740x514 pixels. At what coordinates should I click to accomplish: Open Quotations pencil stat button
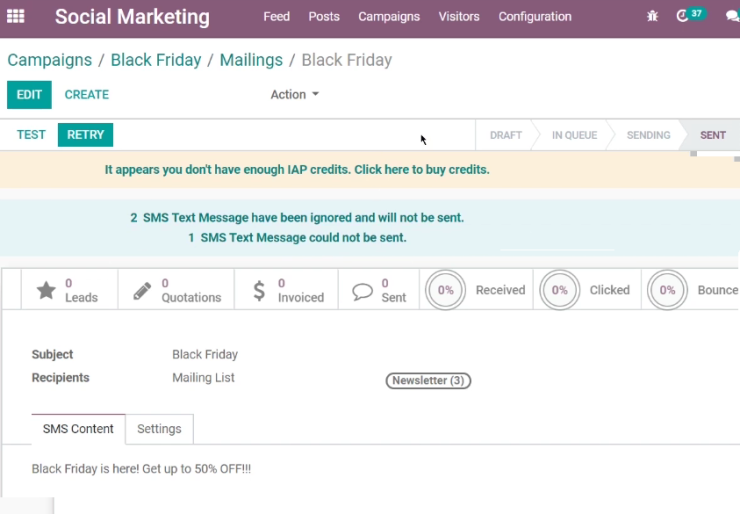tap(176, 290)
